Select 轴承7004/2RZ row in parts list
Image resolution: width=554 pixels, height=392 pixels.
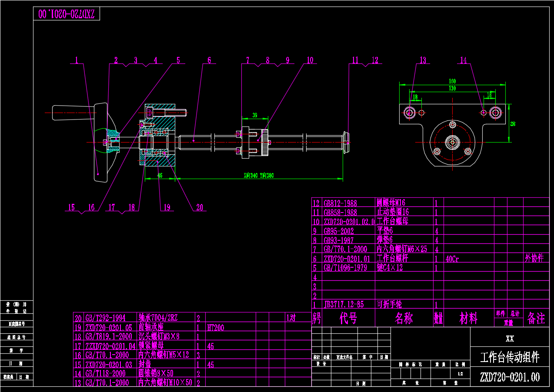(x=157, y=318)
